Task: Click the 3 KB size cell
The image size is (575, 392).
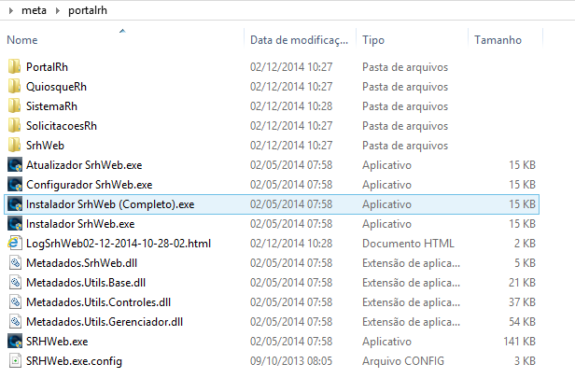Action: click(525, 361)
